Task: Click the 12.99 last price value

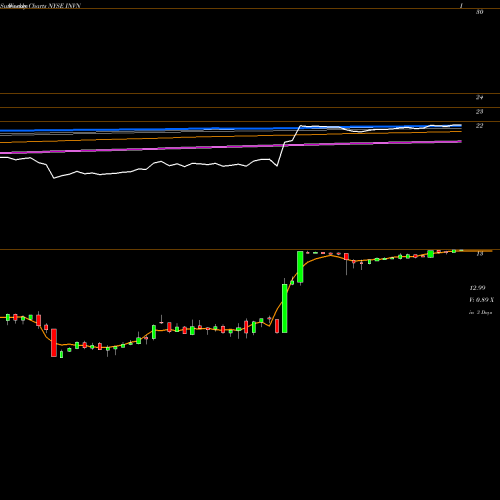Action: (477, 288)
